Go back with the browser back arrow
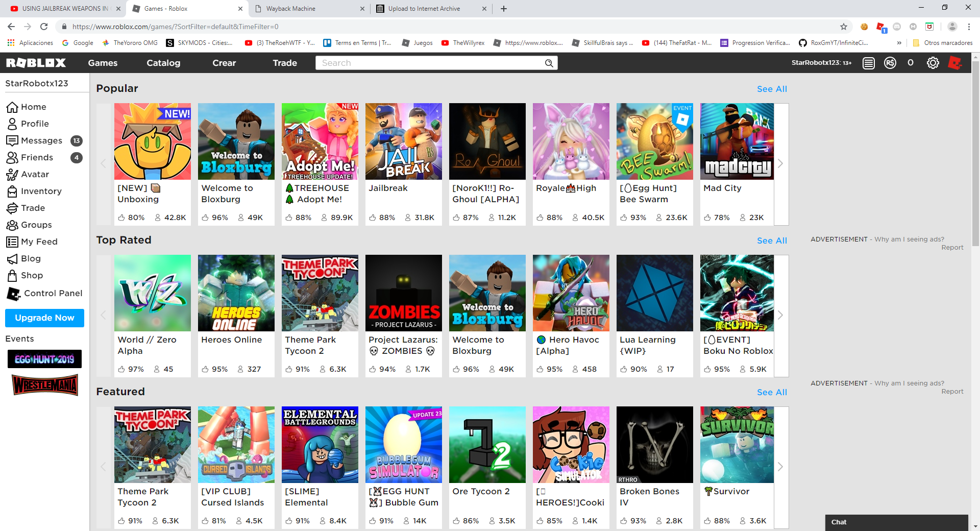The width and height of the screenshot is (980, 531). click(x=11, y=27)
